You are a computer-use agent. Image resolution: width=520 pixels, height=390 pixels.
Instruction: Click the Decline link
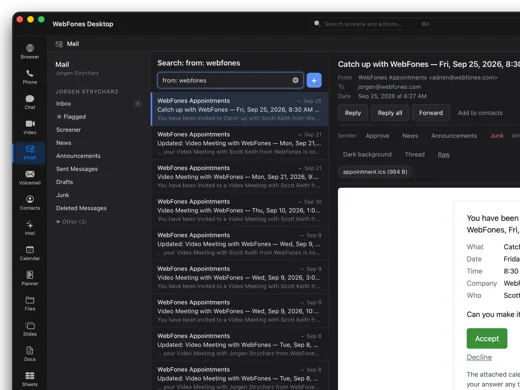tap(479, 357)
